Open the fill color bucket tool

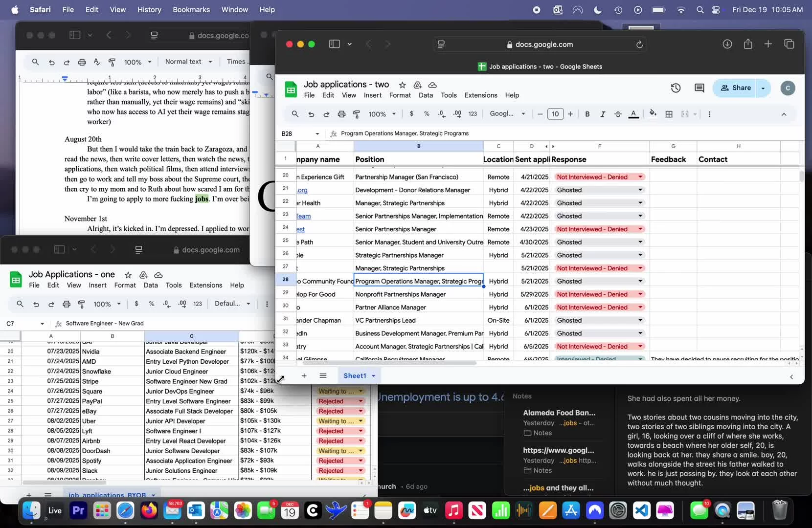(653, 114)
